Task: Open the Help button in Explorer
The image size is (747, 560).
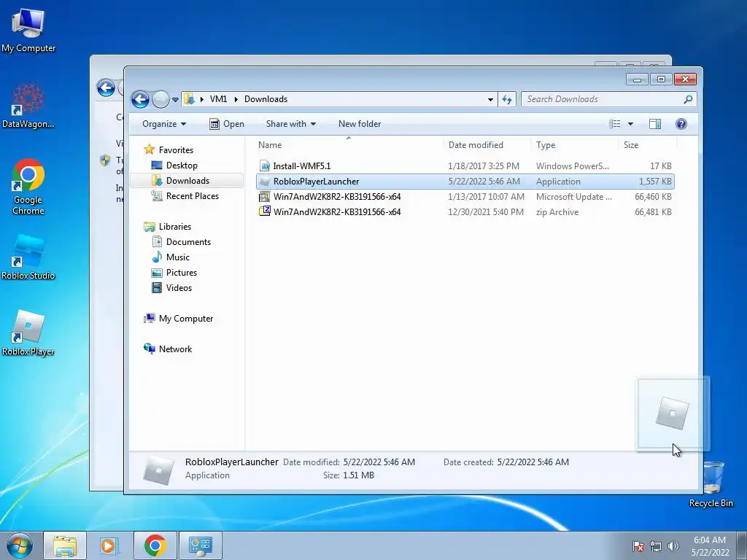Action: (681, 124)
